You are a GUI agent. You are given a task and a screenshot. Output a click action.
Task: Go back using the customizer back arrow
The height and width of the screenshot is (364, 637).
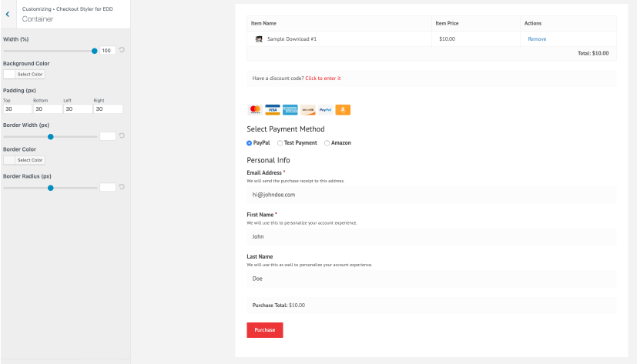[x=8, y=14]
